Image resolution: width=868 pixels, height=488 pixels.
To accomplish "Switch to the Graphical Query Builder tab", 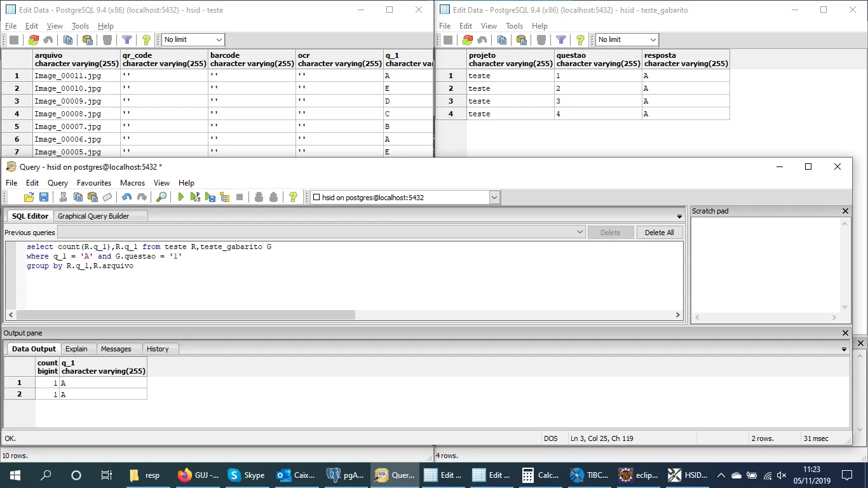I will (93, 216).
